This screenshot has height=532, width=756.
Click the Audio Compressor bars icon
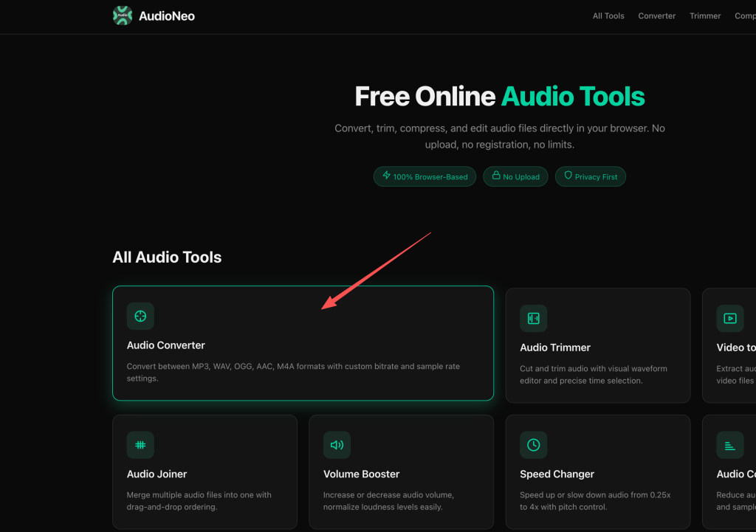tap(730, 445)
